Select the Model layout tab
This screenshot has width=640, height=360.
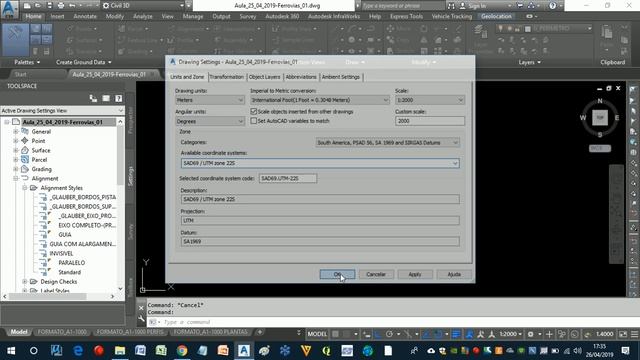[19, 332]
